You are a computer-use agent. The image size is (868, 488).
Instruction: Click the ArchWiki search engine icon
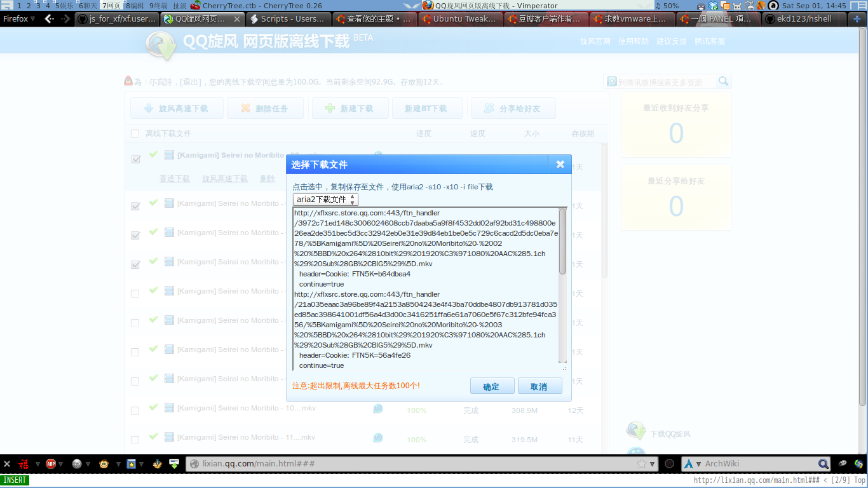(688, 464)
